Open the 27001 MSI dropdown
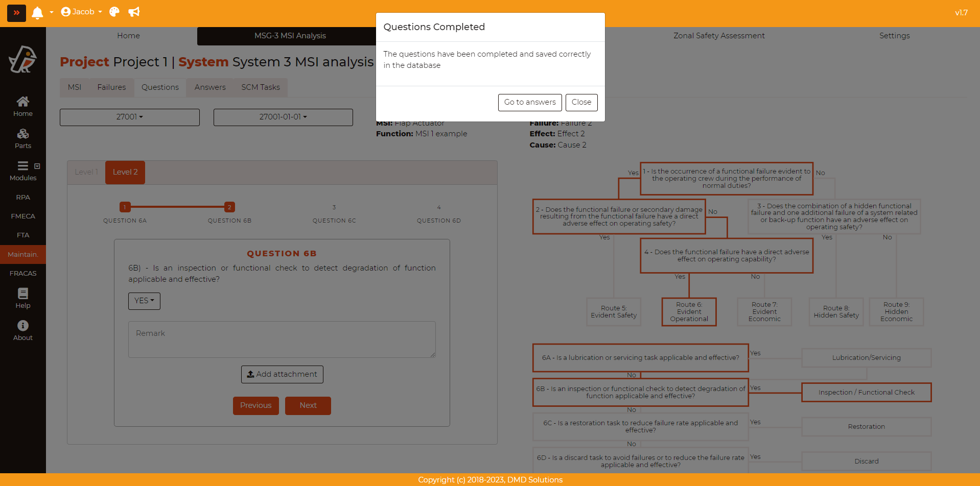Screen dimensions: 980x486 tap(130, 117)
